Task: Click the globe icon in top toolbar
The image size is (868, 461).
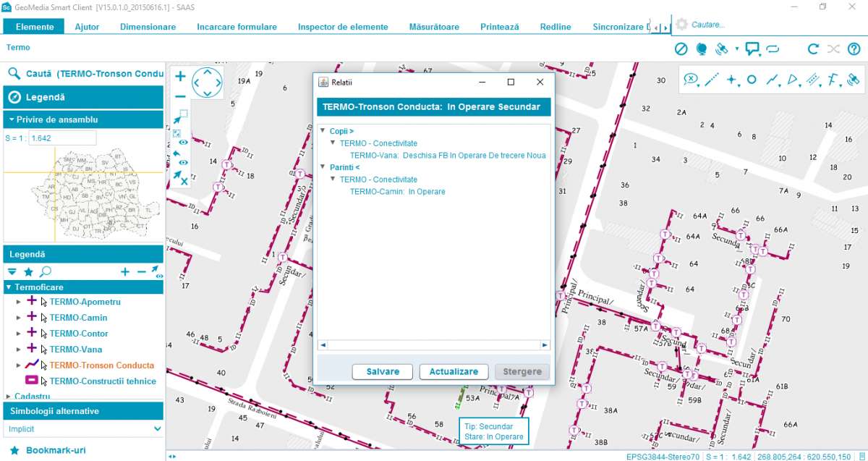Action: (701, 49)
